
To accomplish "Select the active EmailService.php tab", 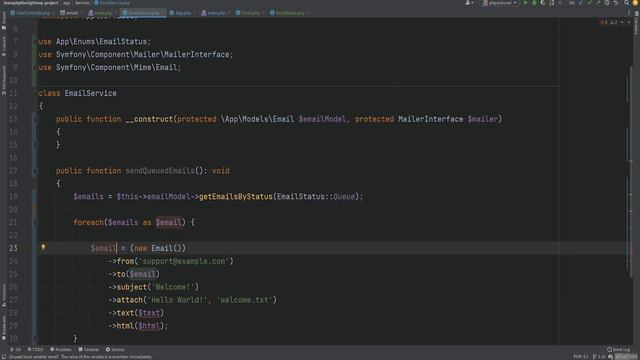I will [143, 13].
